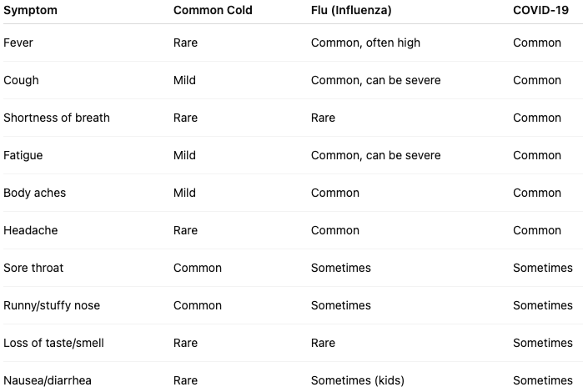
Task: Select the Cough row label
Action: (21, 80)
